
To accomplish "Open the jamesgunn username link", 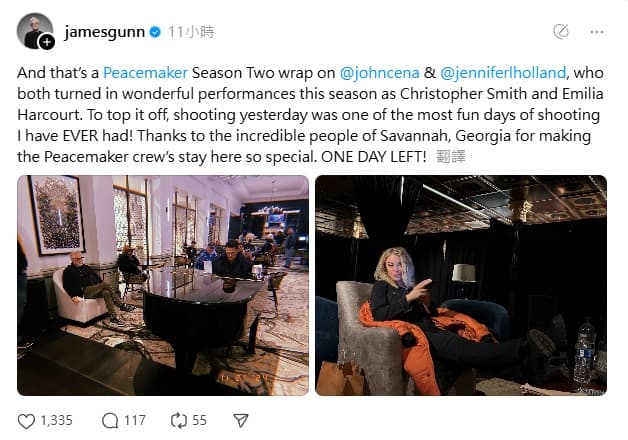I will 105,32.
